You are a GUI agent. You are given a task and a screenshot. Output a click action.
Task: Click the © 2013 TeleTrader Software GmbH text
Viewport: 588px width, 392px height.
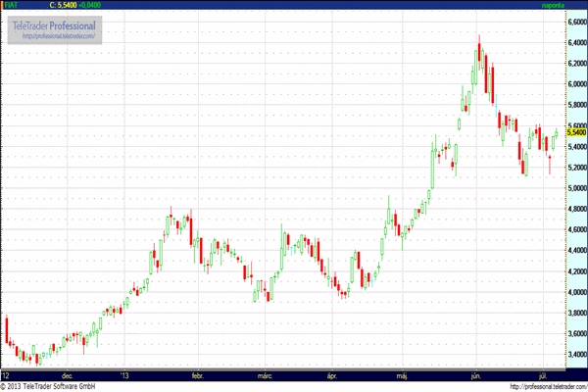pos(61,386)
